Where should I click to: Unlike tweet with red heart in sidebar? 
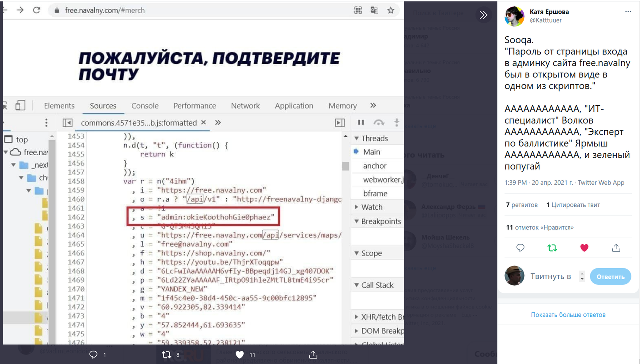[584, 248]
